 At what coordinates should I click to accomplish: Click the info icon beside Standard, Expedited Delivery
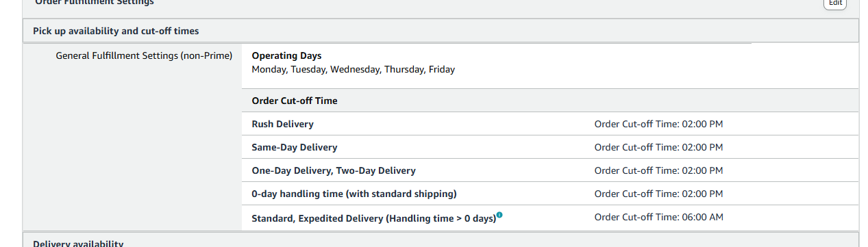tap(499, 216)
